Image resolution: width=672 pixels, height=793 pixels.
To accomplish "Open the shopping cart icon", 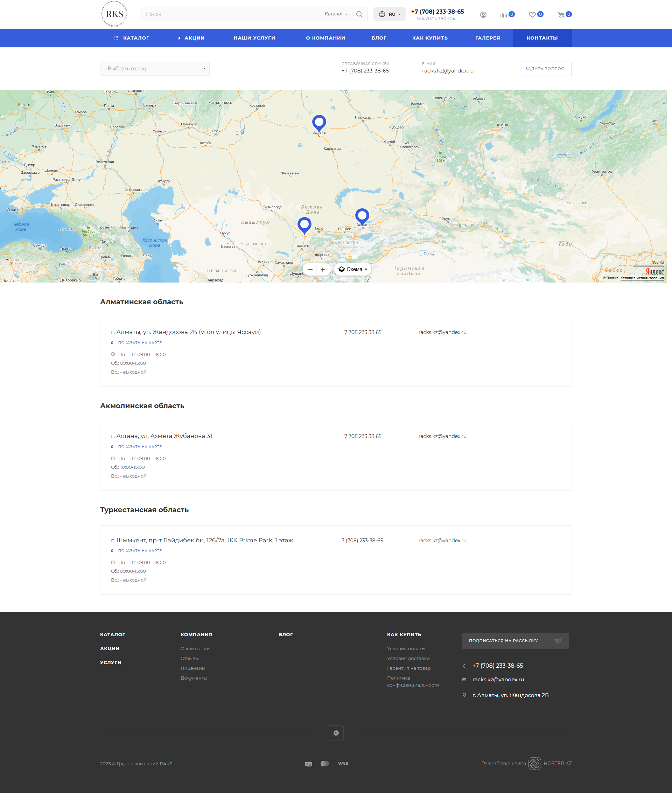I will click(561, 14).
